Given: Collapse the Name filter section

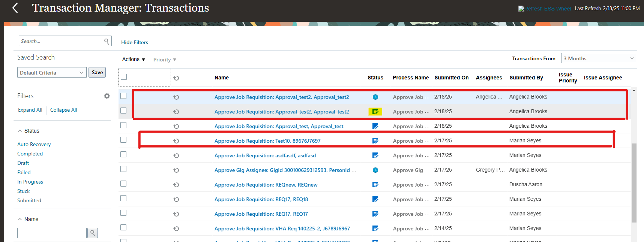Looking at the screenshot, I should (20, 219).
